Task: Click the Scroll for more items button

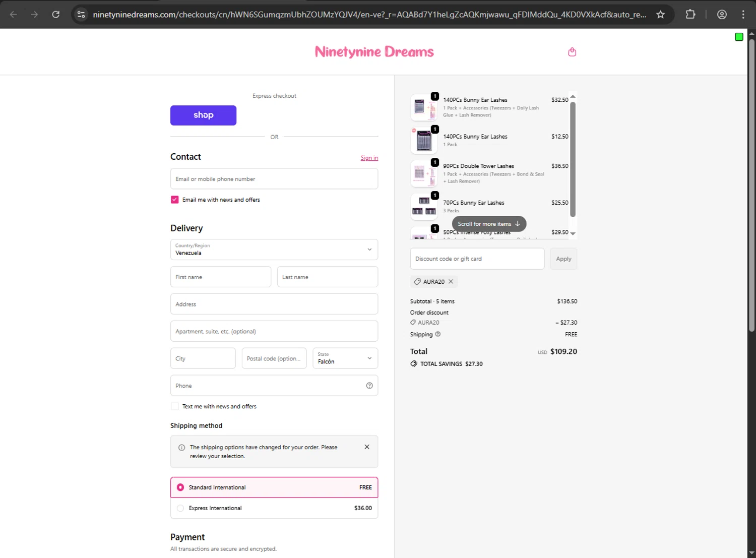Action: click(489, 224)
